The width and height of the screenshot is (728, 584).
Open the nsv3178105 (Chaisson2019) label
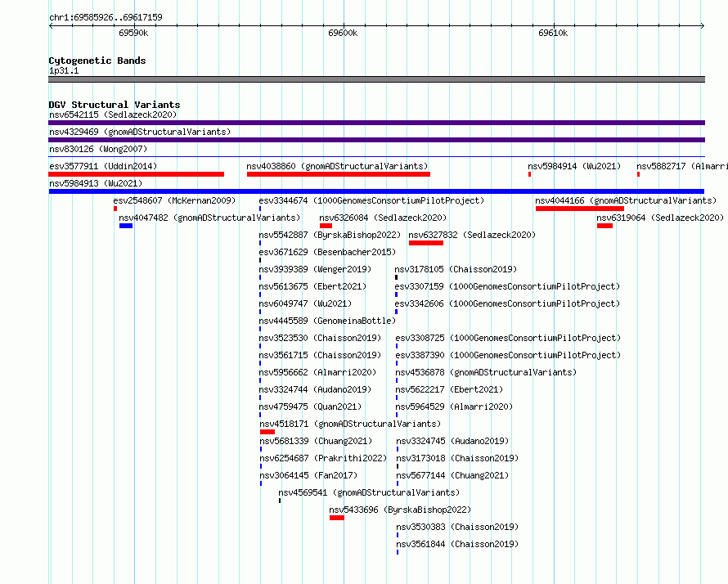pos(456,269)
